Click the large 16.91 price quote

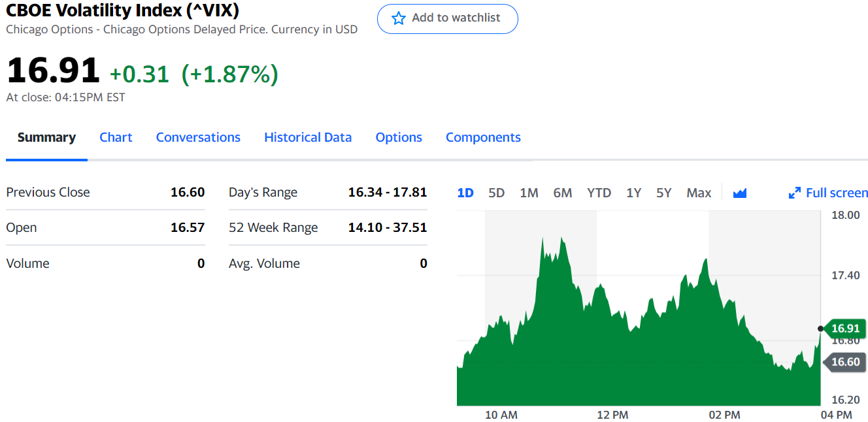[53, 71]
